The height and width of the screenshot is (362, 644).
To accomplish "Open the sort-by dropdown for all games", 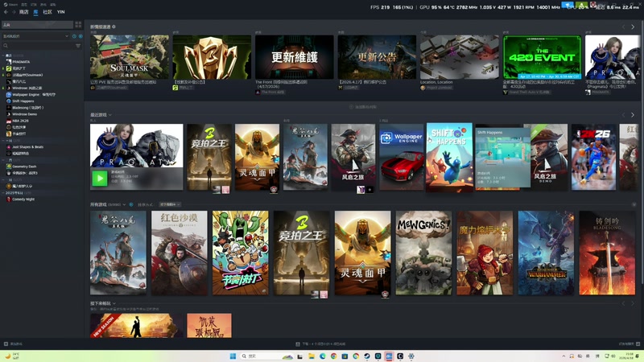I will [x=170, y=204].
